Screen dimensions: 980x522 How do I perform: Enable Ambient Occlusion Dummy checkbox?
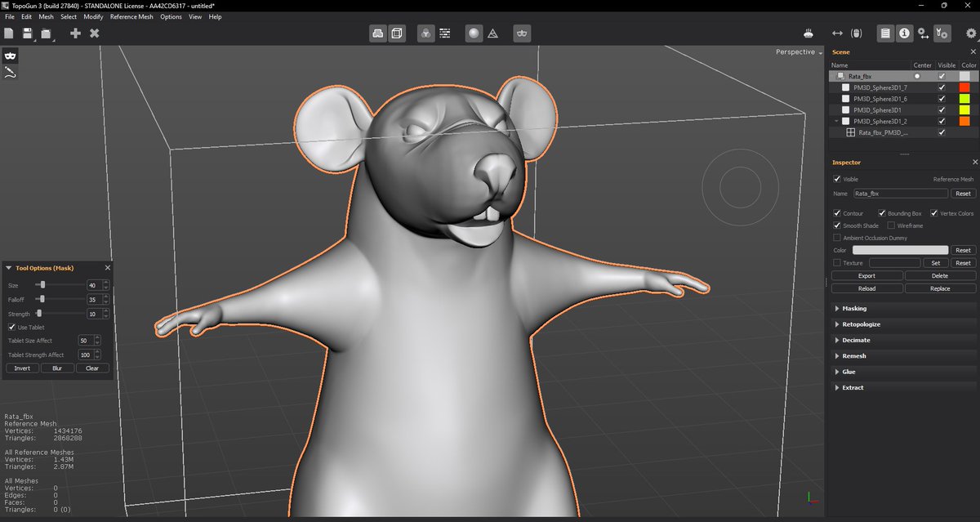[836, 238]
